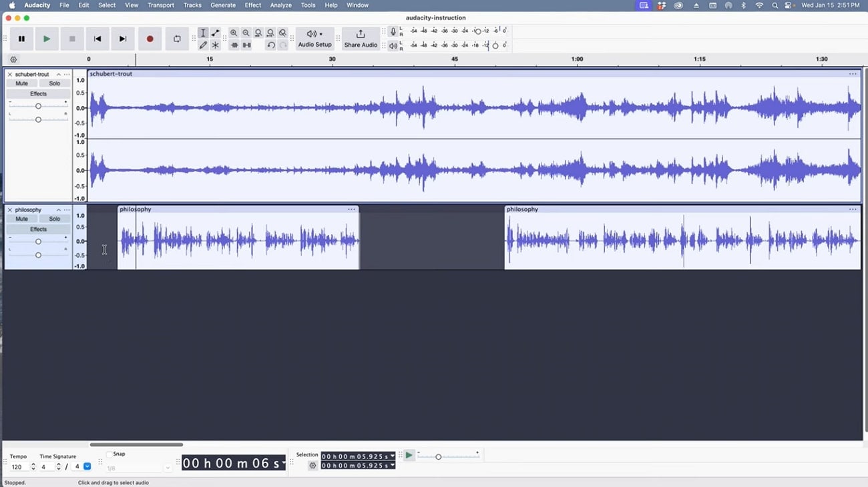Click the Trim audio outside selection icon

(234, 45)
